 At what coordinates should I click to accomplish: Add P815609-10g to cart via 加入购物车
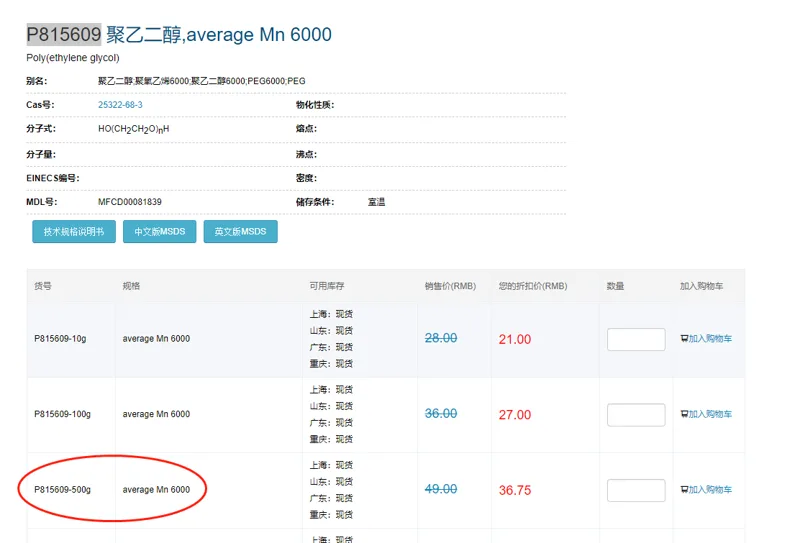tap(706, 338)
